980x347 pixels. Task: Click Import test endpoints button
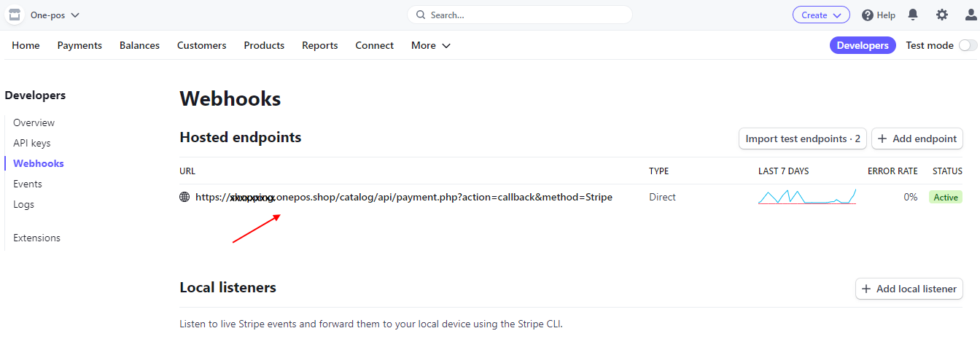tap(803, 139)
